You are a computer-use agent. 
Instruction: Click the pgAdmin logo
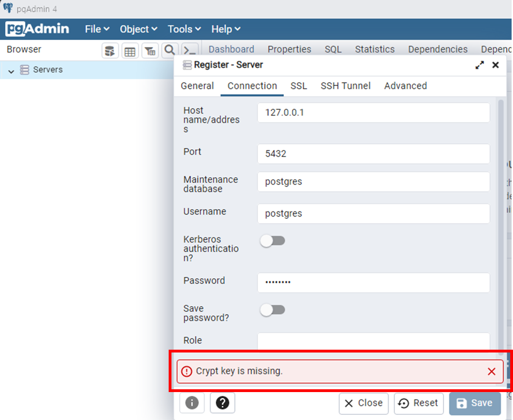[x=37, y=29]
